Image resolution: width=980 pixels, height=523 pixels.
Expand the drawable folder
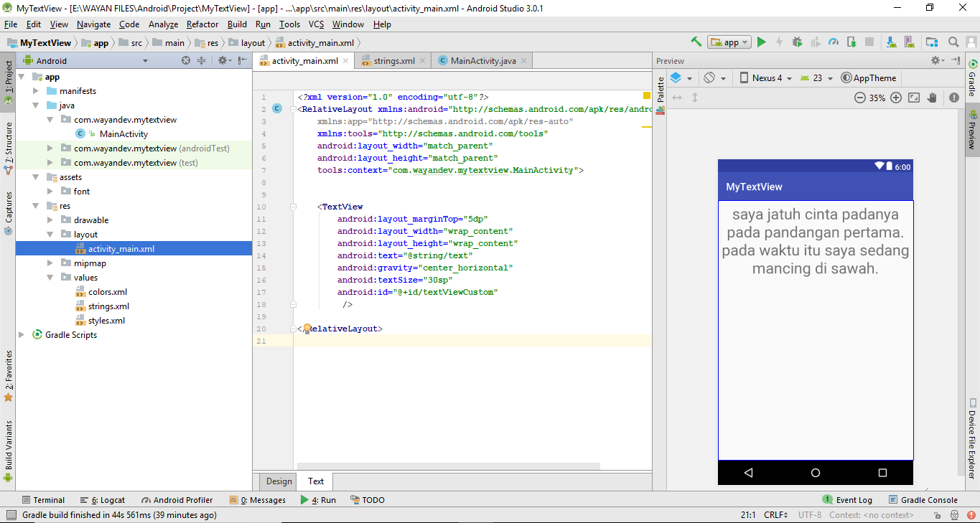coord(50,220)
